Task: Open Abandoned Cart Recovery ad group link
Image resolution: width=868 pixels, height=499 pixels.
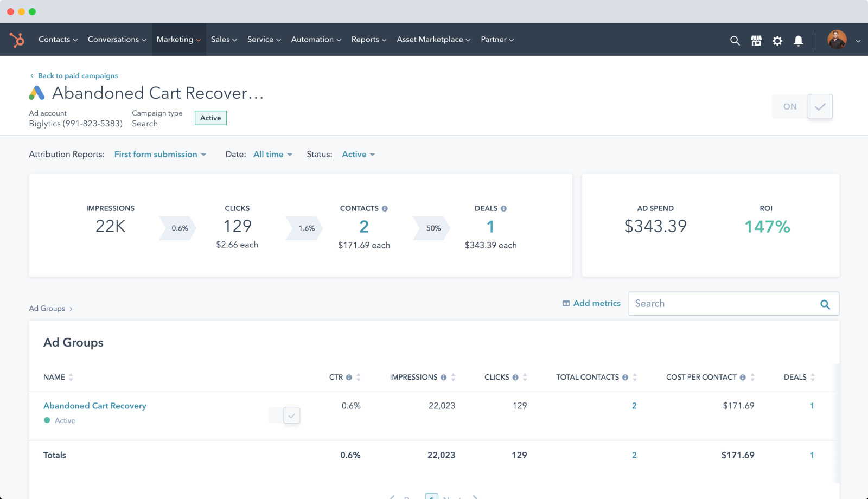Action: tap(95, 406)
